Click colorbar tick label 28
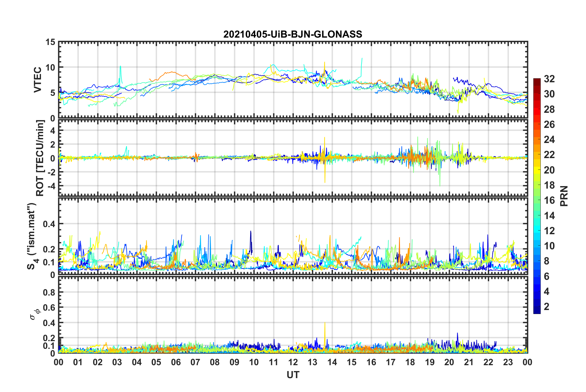Viewport: 586px width, 392px height. [x=549, y=109]
